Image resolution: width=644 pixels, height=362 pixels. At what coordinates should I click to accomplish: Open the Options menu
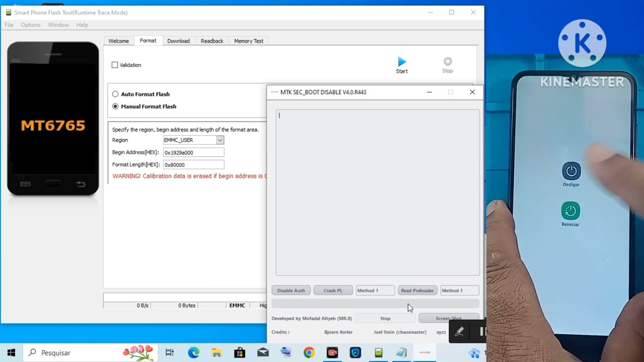pyautogui.click(x=31, y=25)
